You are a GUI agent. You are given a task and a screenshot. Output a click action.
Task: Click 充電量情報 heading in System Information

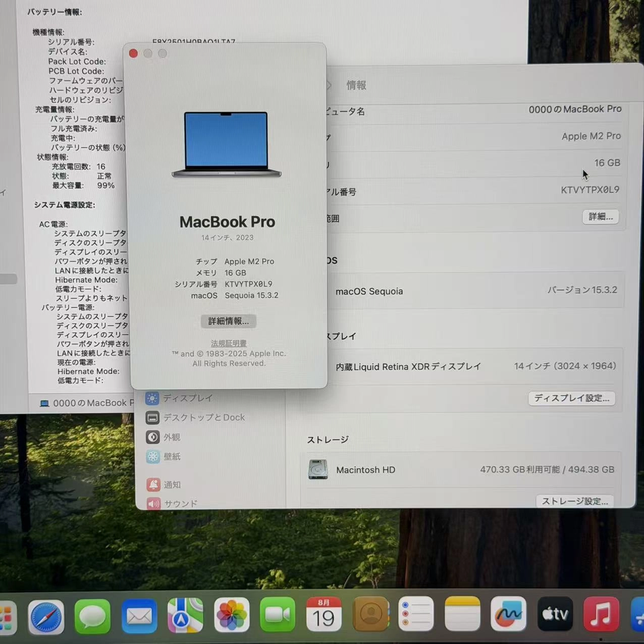(55, 109)
